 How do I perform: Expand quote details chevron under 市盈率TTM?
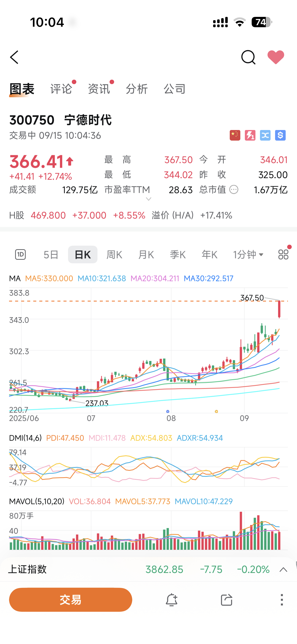pyautogui.click(x=149, y=199)
